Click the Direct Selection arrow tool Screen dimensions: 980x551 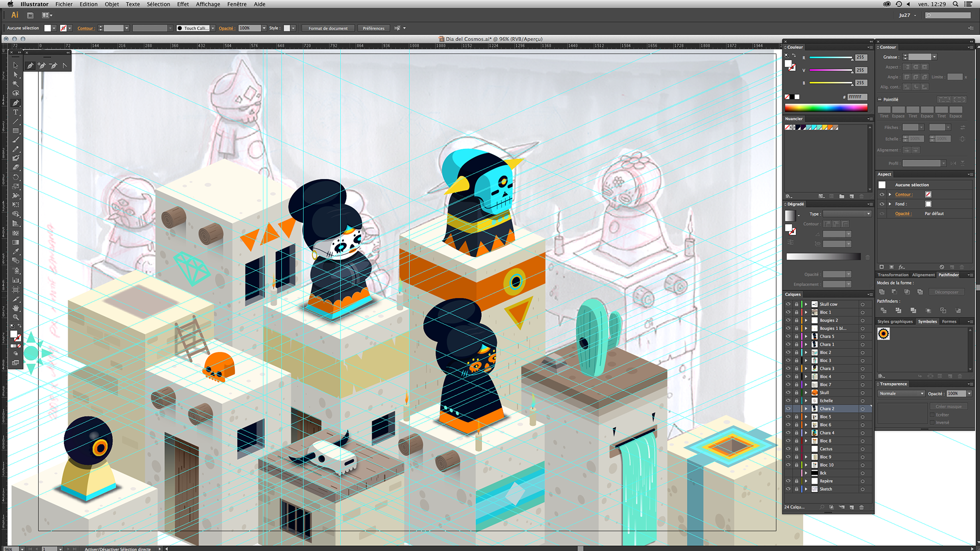coord(16,74)
